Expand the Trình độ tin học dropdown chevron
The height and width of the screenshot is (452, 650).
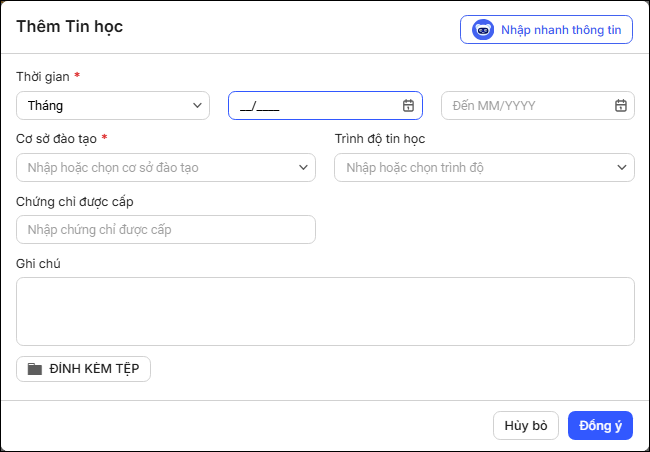click(x=622, y=168)
